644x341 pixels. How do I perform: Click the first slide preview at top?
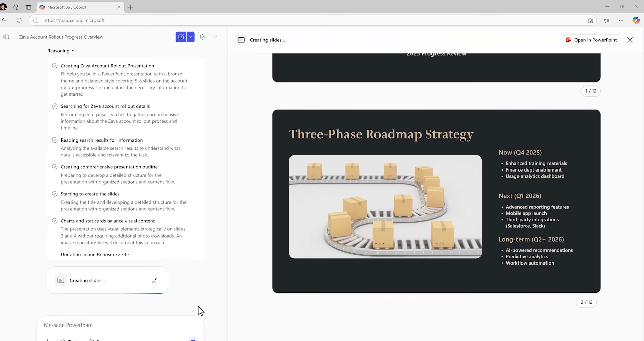436,67
